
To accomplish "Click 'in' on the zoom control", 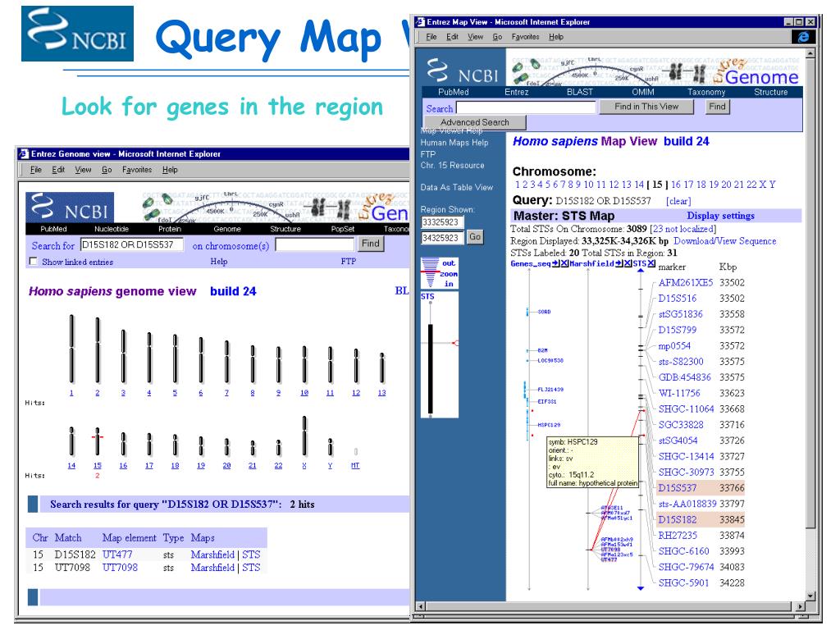I will point(449,284).
